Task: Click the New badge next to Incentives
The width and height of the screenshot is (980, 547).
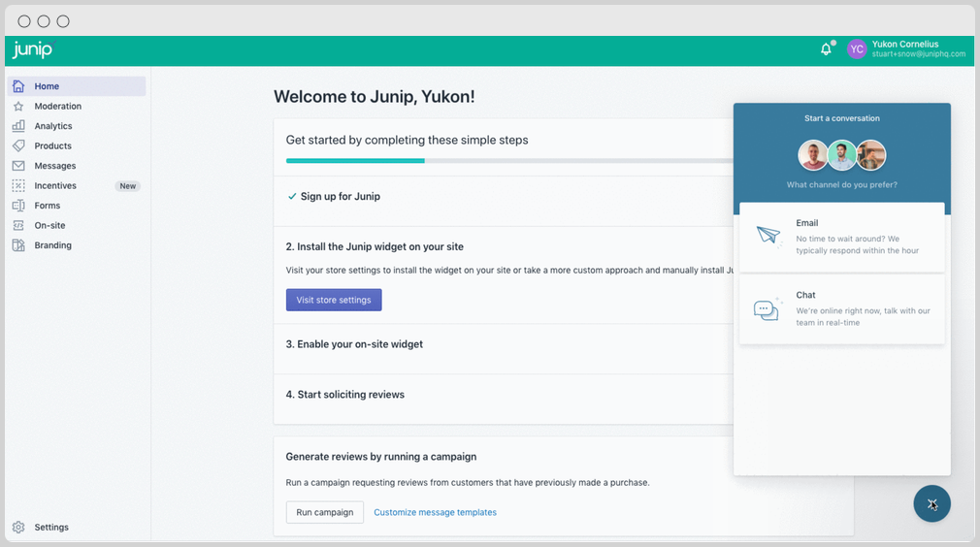Action: pyautogui.click(x=127, y=186)
